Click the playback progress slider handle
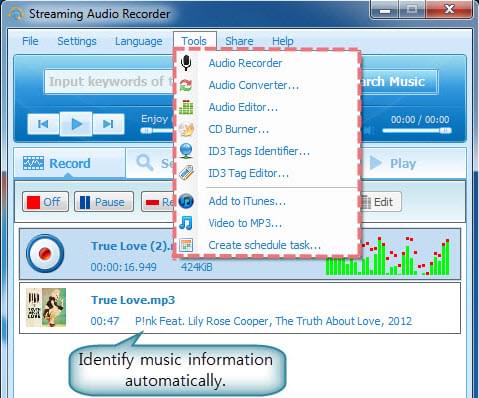The height and width of the screenshot is (398, 479). pos(445,131)
